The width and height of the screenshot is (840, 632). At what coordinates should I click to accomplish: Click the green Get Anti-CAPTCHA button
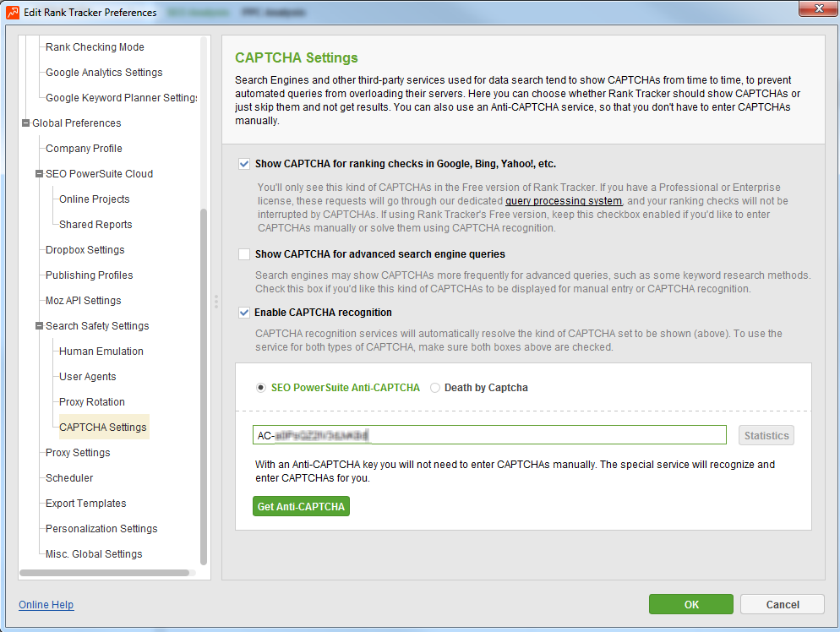tap(301, 506)
